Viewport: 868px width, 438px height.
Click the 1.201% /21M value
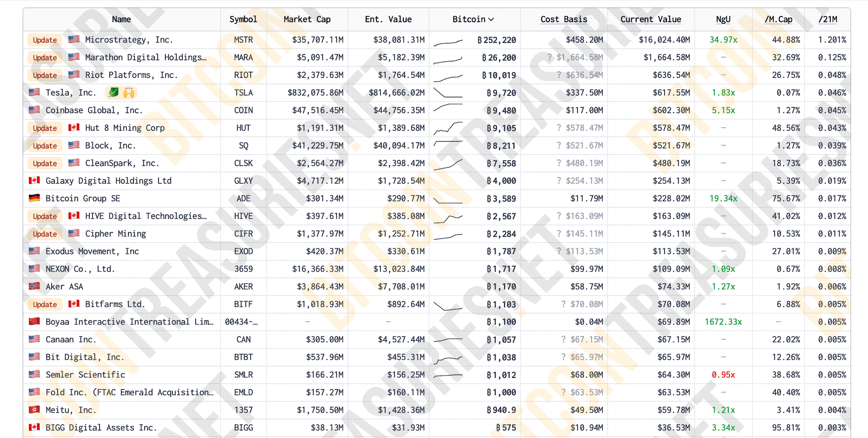pyautogui.click(x=832, y=40)
